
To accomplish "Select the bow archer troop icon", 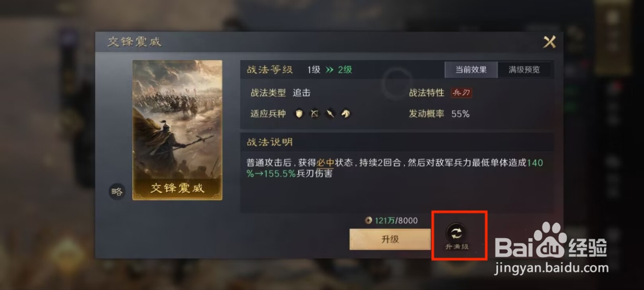I will tap(315, 114).
